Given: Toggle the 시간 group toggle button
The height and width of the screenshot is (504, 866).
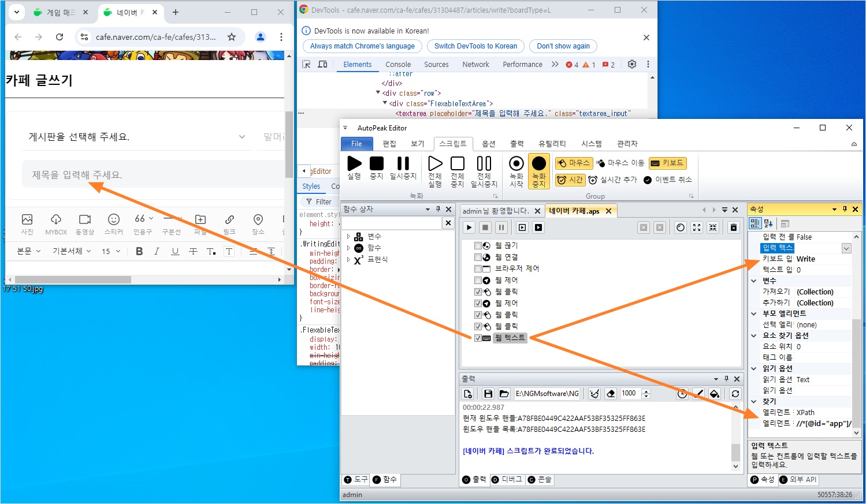Looking at the screenshot, I should [570, 180].
